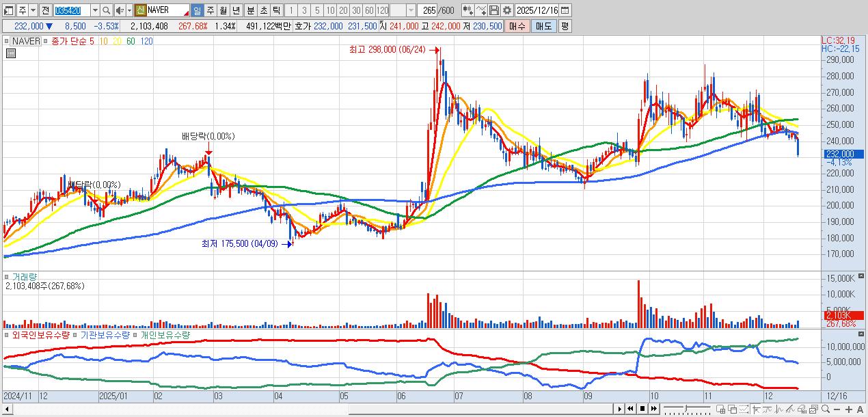Image resolution: width=868 pixels, height=417 pixels.
Task: Open the calendar picker beside the date
Action: 565,11
